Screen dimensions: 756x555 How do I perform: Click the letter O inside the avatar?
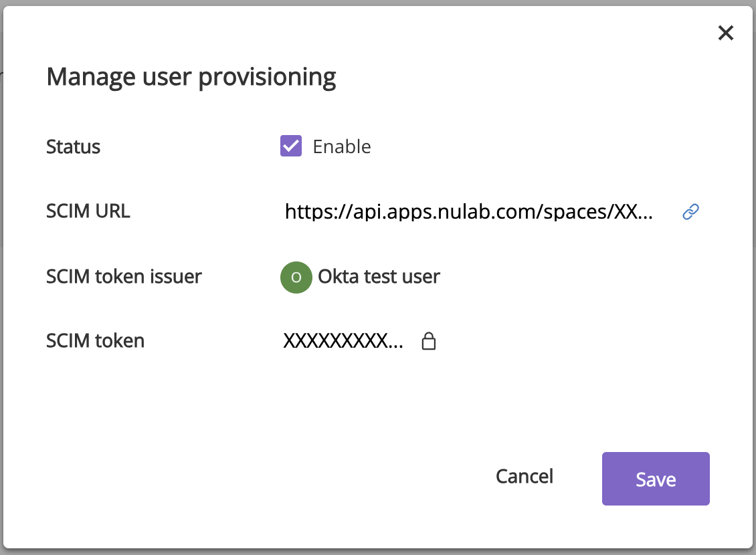[296, 277]
